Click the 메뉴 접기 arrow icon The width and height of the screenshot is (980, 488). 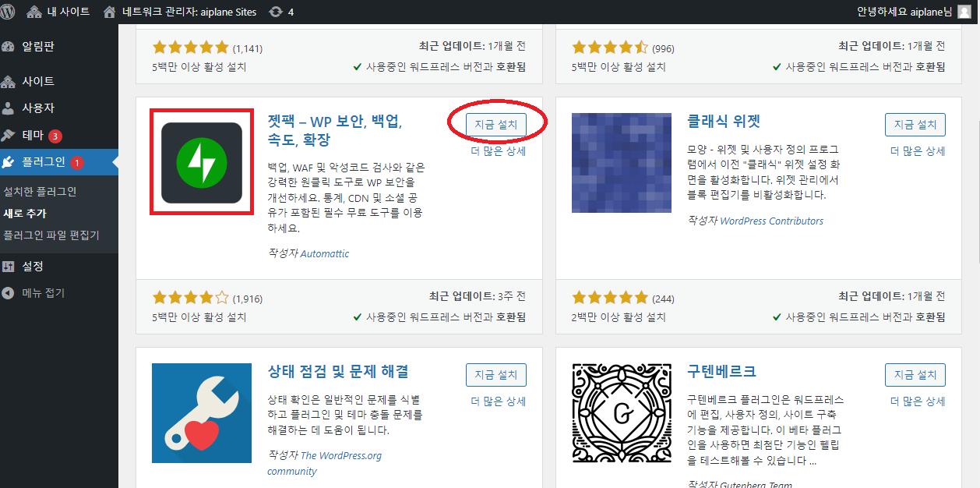click(9, 293)
